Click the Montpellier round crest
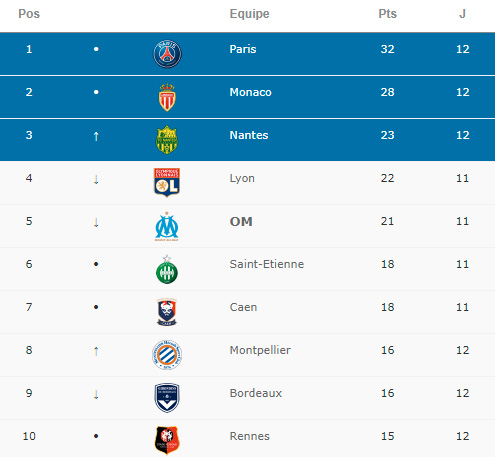 [x=167, y=355]
